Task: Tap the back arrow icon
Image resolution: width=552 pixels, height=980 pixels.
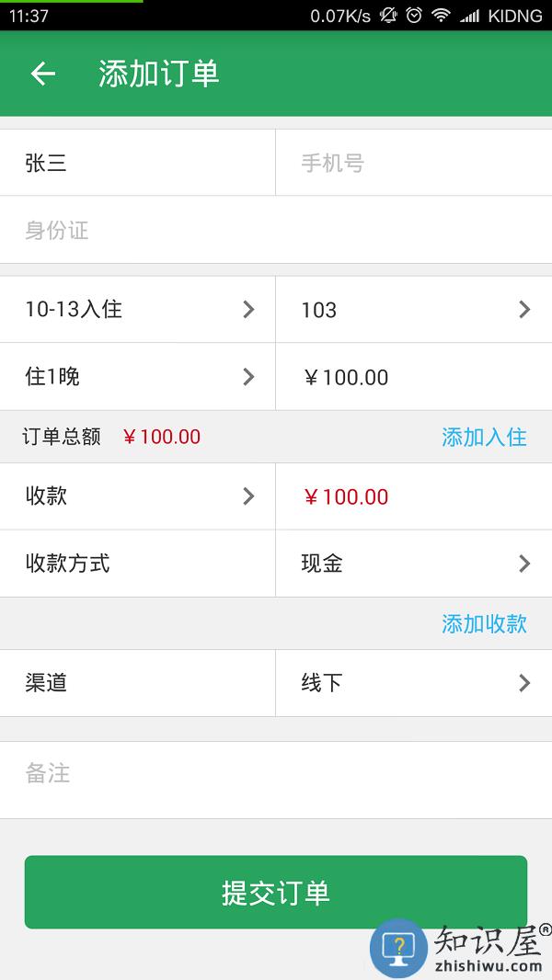Action: [x=43, y=74]
